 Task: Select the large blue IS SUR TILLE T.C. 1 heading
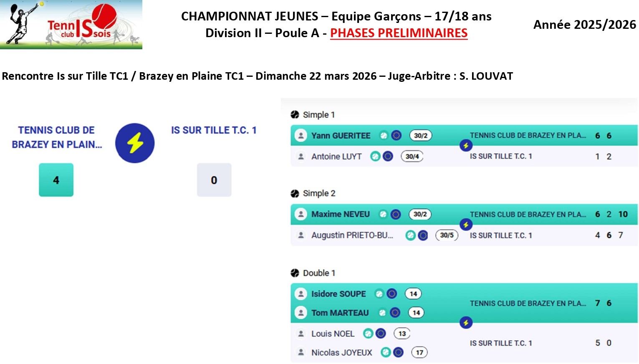214,130
